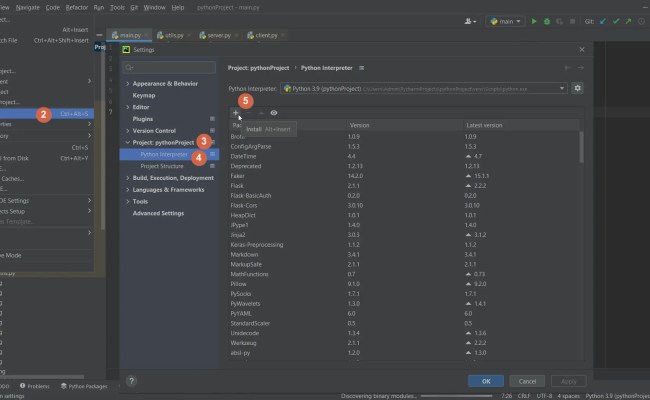Click the upgrade arrow in the Faker row
The height and width of the screenshot is (400, 650).
468,176
